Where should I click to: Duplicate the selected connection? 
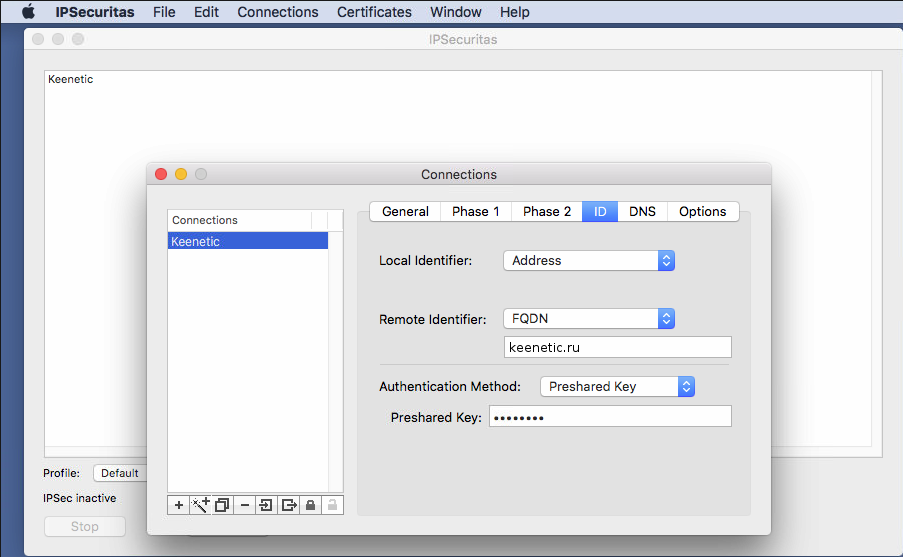point(222,505)
